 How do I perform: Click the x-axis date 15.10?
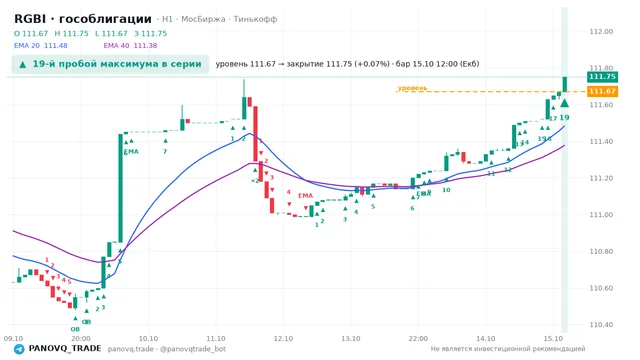click(553, 339)
